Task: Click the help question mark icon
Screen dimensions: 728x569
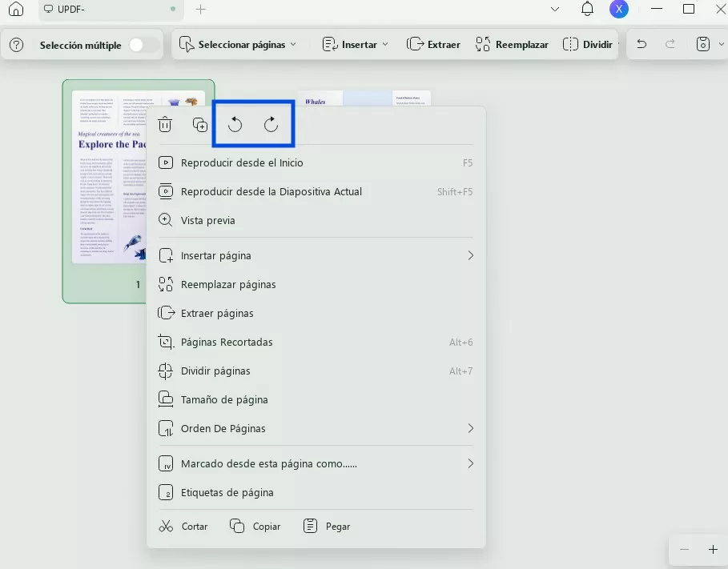Action: [17, 45]
